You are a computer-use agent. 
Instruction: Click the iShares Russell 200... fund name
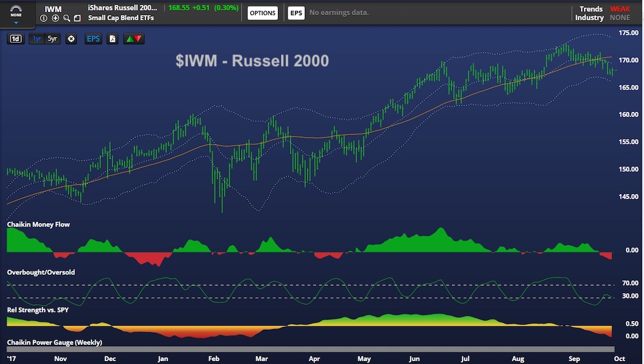(122, 8)
